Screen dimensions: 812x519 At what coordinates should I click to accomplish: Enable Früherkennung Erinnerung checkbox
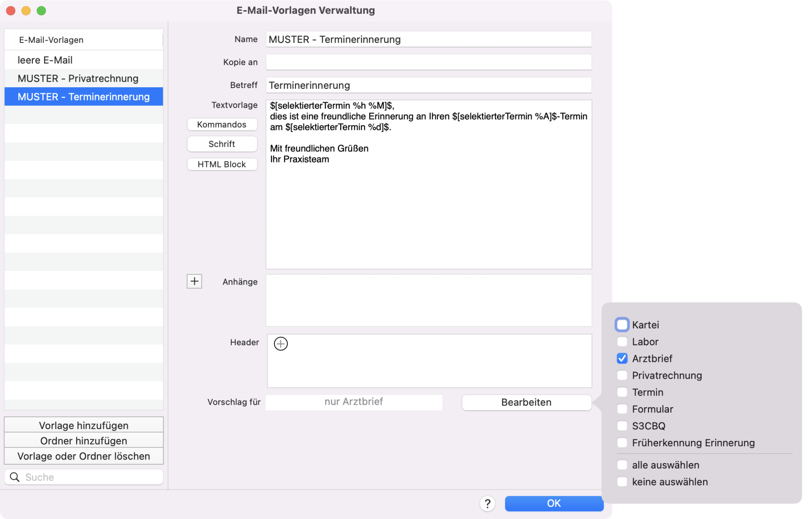pyautogui.click(x=622, y=442)
